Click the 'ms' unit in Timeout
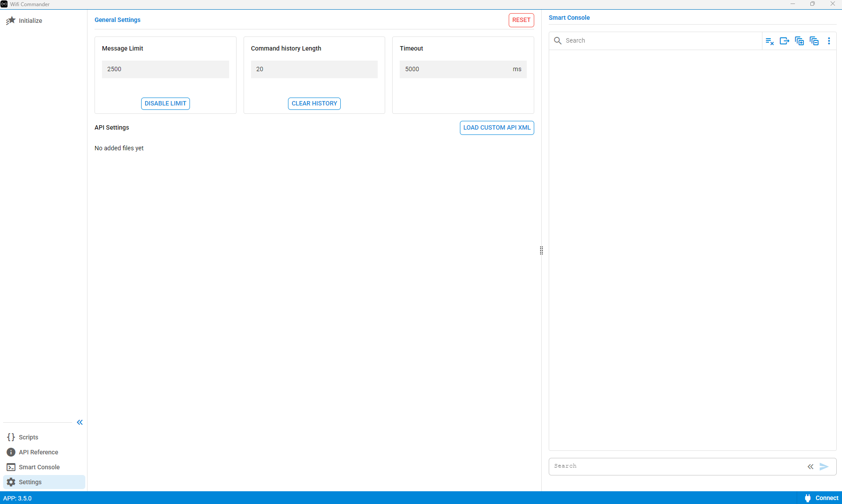The height and width of the screenshot is (504, 842). 517,69
